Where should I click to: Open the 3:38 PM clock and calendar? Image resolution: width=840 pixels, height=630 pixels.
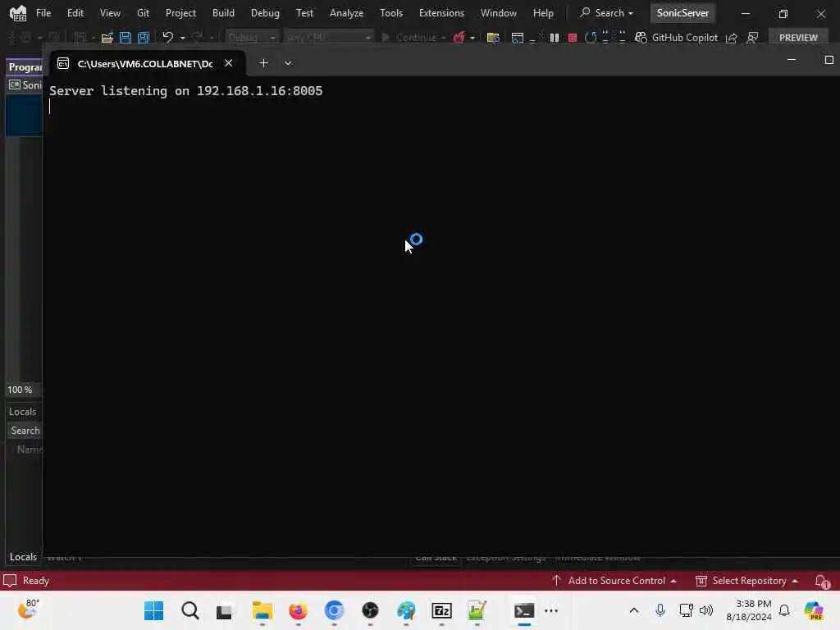749,610
